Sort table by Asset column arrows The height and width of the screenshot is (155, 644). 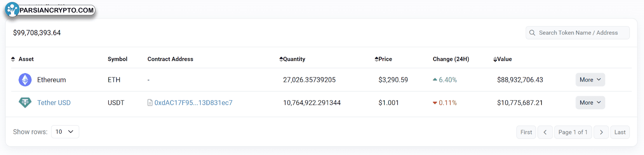(13, 59)
